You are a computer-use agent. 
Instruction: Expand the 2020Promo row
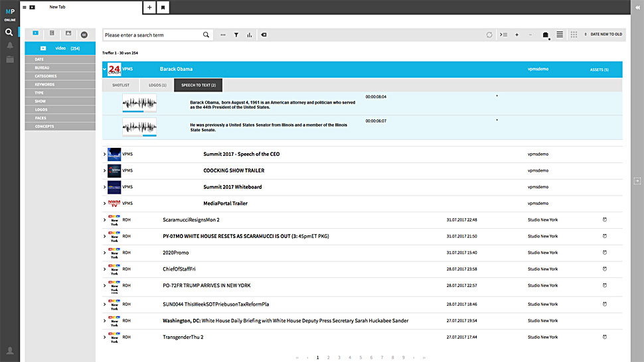[x=104, y=253]
